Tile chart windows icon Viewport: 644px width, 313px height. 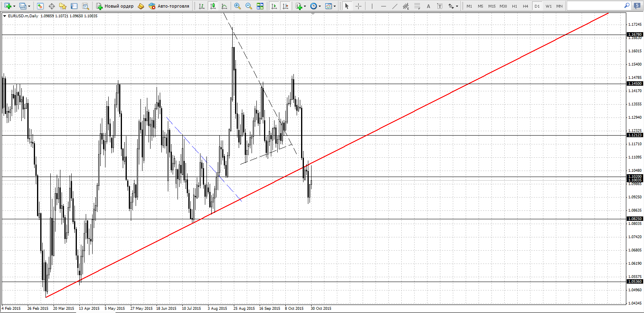260,6
